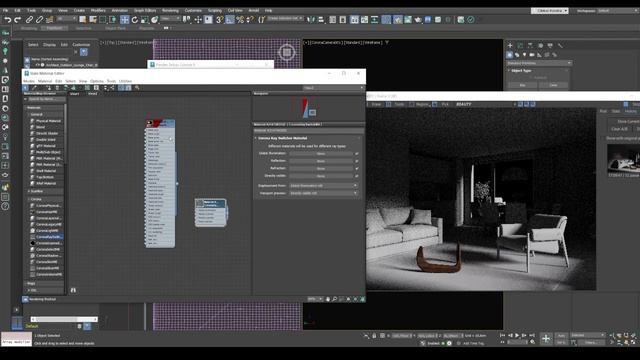The height and width of the screenshot is (360, 640).
Task: Toggle the Directly visible override checkbox
Action: pos(357,176)
